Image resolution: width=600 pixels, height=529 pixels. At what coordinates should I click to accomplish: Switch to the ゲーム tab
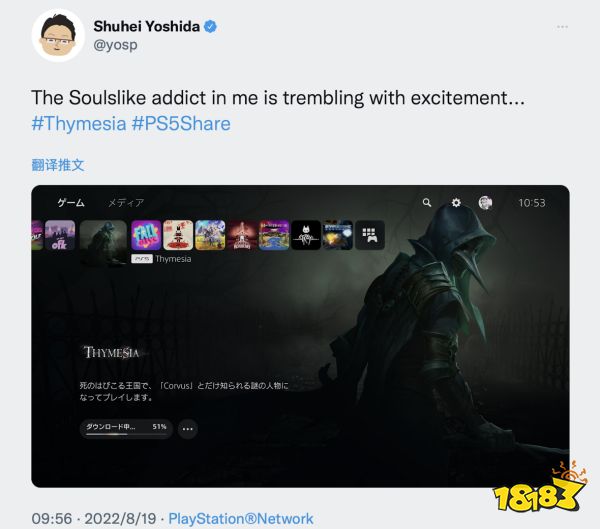71,202
